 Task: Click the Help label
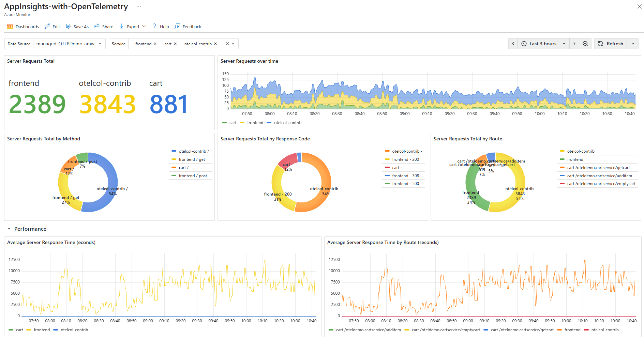coord(164,27)
